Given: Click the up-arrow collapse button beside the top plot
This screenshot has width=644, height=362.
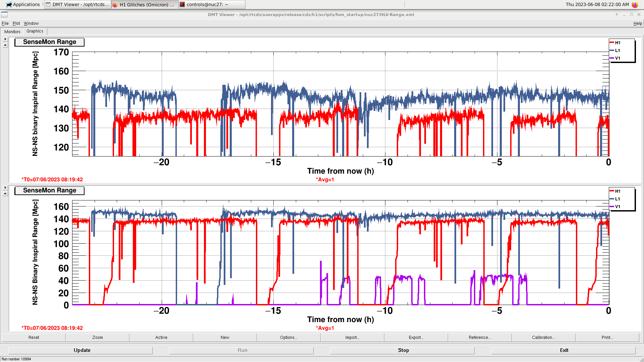Looking at the screenshot, I should (5, 45).
